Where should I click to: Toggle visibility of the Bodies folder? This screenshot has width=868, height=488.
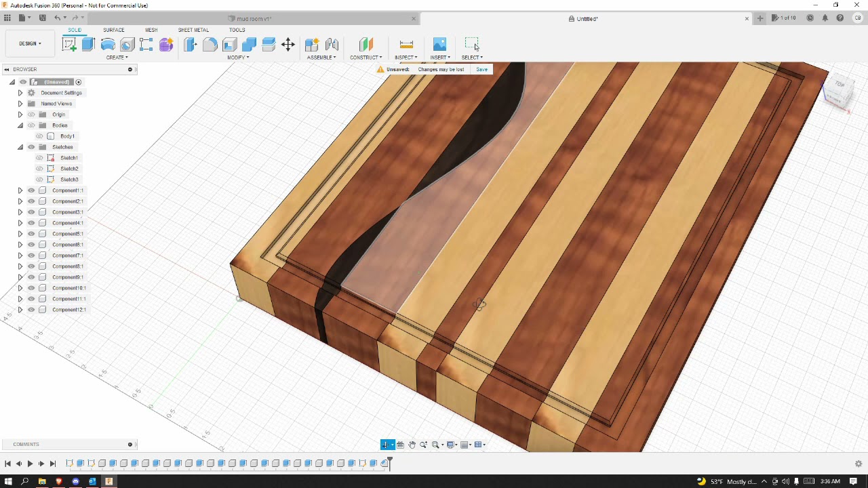coord(31,125)
